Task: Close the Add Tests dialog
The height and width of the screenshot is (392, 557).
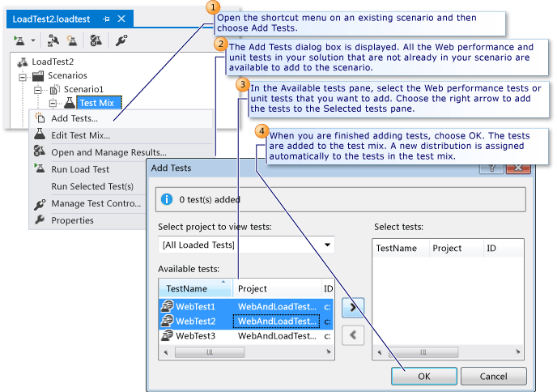Action: (518, 168)
